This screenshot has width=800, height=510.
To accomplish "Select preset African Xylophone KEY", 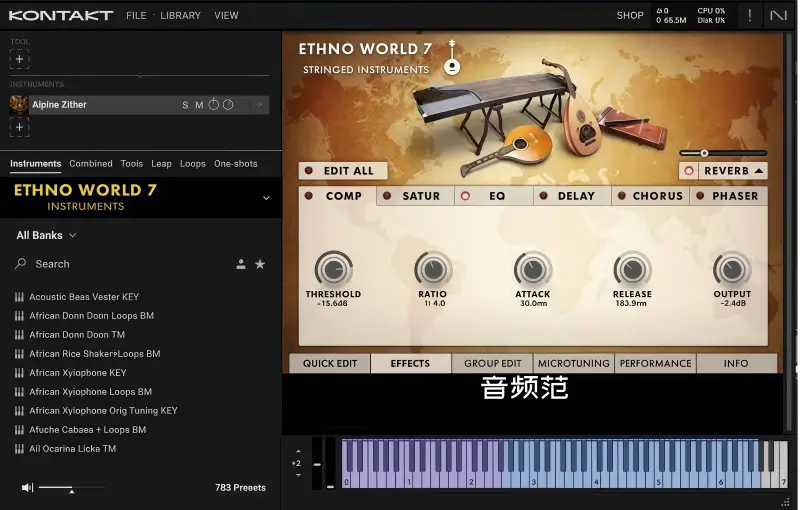I will tap(78, 373).
